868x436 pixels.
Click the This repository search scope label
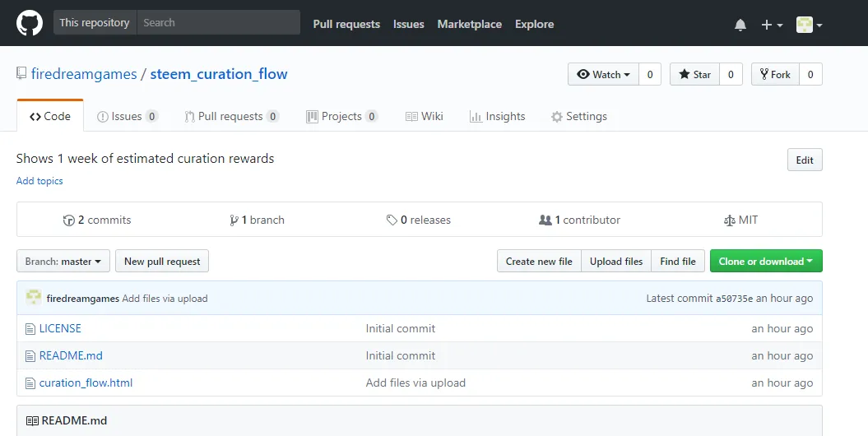[x=95, y=23]
